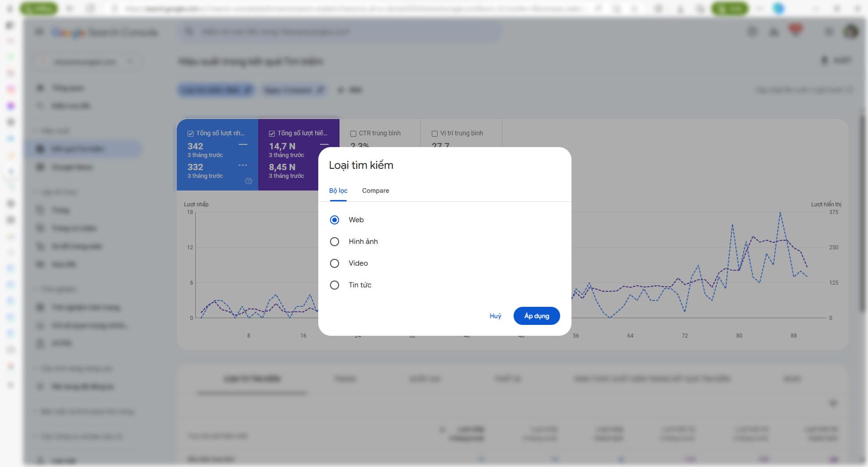This screenshot has width=868, height=467.
Task: Pick the Tin tức radio option
Action: (x=335, y=285)
